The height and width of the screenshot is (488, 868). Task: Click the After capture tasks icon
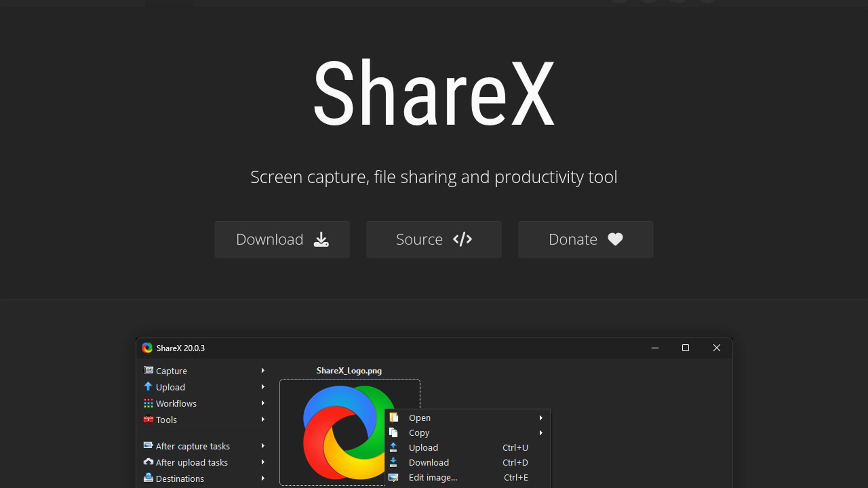148,446
